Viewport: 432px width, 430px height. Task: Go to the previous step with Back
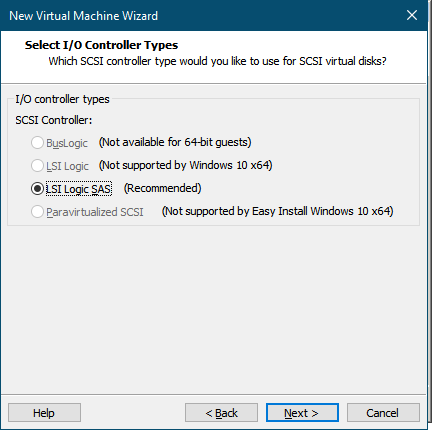tap(221, 413)
